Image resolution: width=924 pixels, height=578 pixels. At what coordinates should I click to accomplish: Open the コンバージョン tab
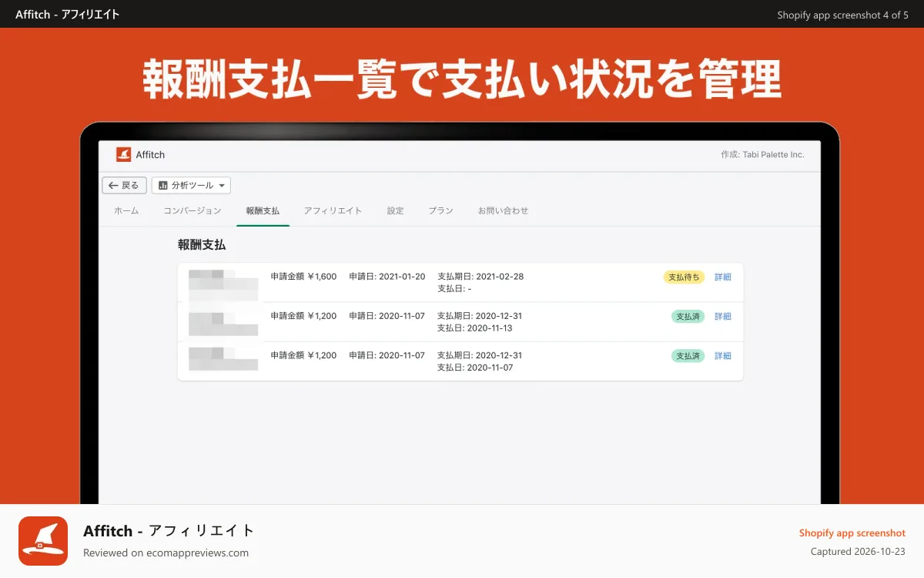tap(192, 210)
